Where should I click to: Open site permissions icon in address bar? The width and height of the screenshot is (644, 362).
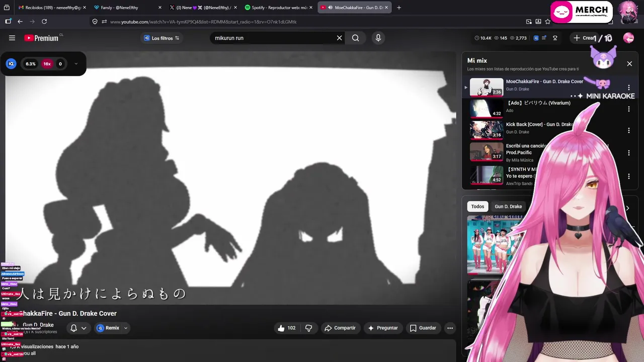point(104,22)
